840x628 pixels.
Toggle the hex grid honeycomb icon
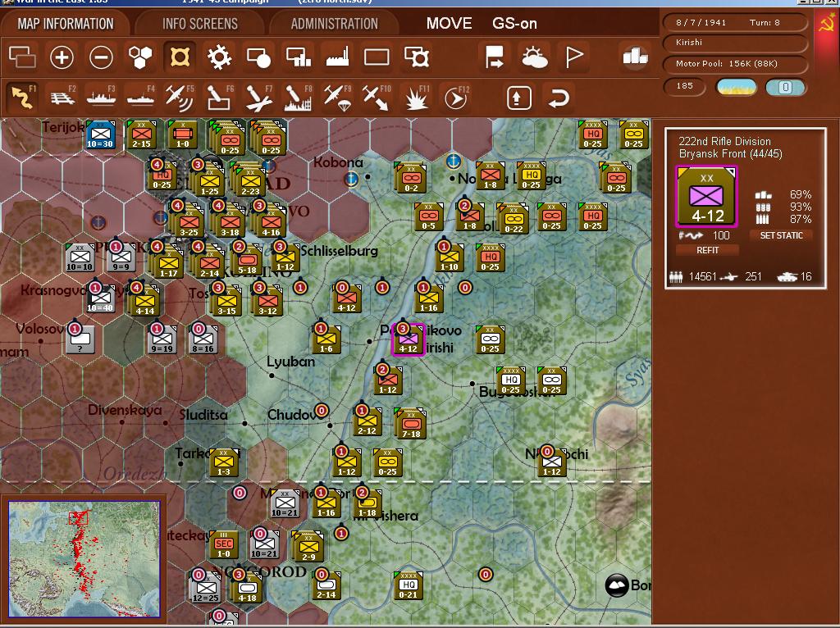click(140, 57)
